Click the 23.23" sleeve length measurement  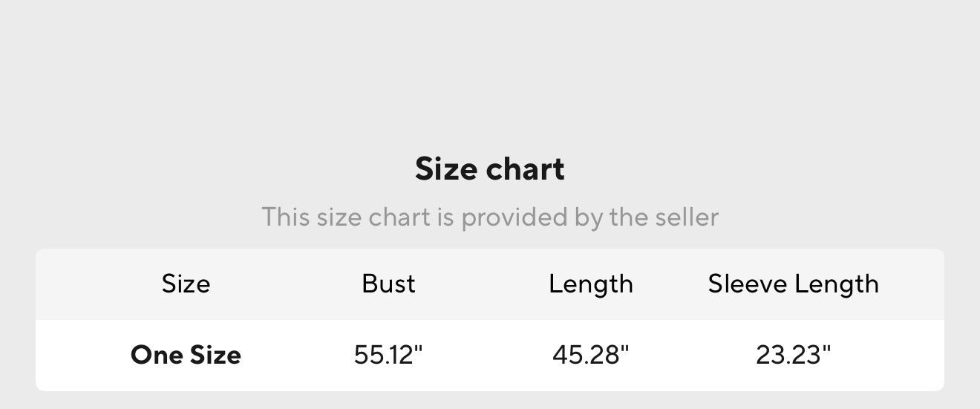793,355
